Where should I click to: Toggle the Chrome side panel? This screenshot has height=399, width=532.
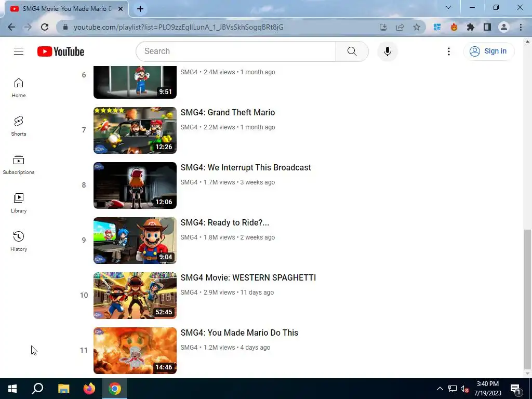coord(487,27)
